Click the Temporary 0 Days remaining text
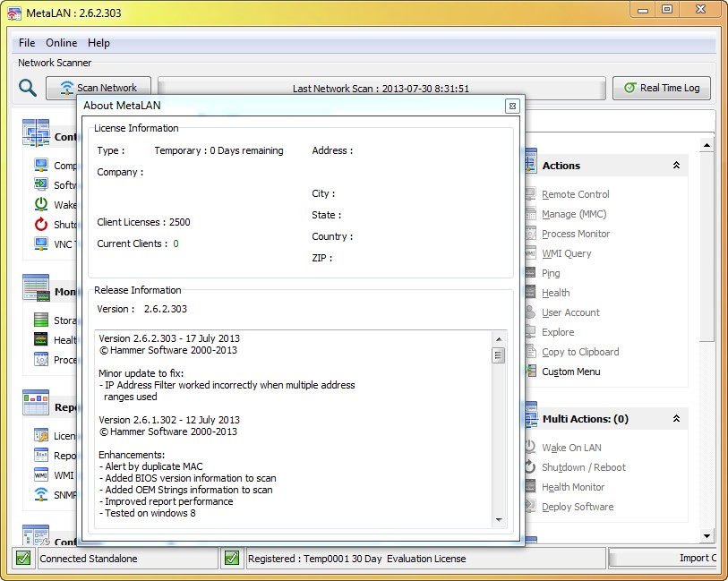This screenshot has width=728, height=581. coord(218,150)
